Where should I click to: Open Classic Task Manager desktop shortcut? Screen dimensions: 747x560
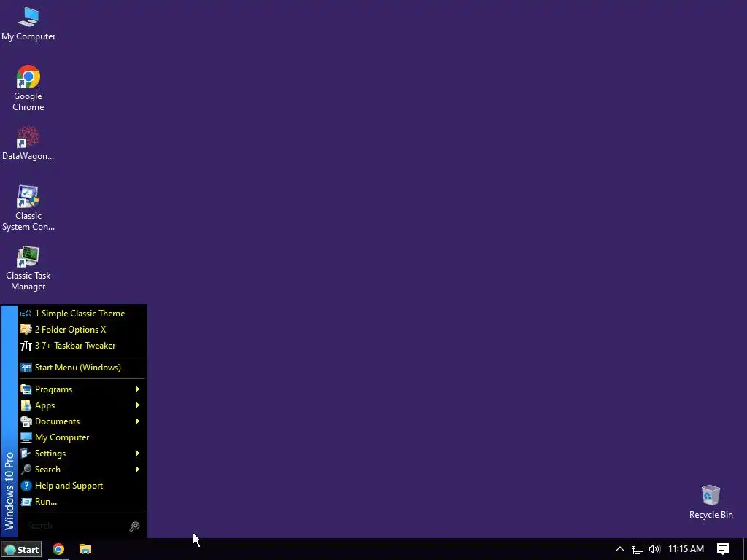click(x=28, y=268)
